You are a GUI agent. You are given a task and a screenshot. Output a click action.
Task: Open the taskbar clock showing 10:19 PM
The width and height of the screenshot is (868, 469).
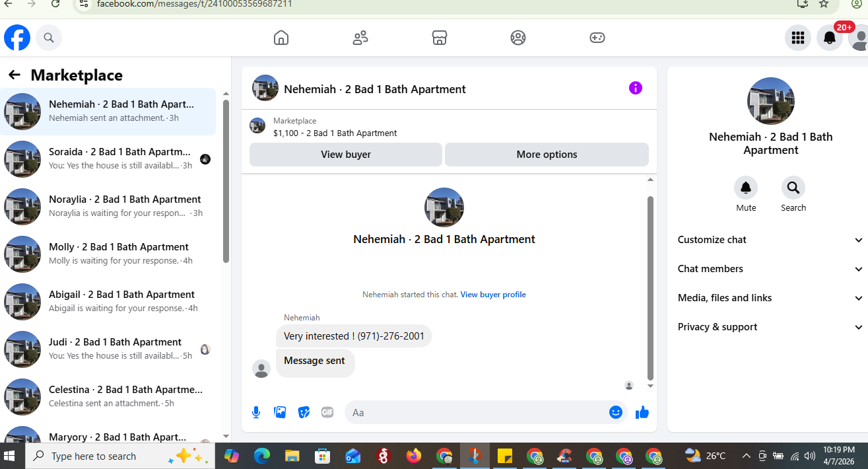(x=839, y=456)
